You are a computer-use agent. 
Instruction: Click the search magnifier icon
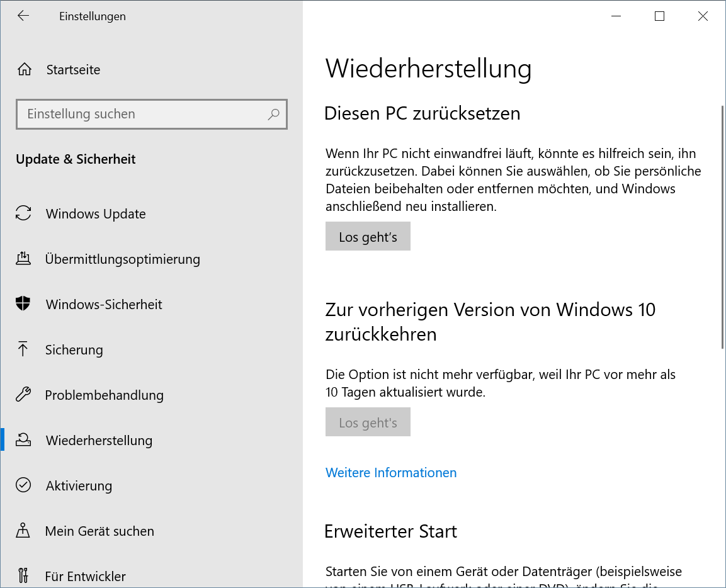coord(274,114)
